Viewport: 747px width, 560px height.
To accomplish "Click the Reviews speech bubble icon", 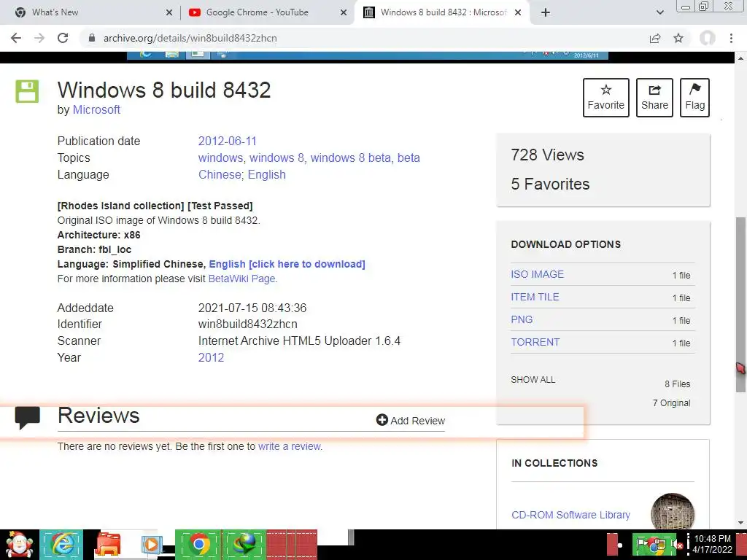I will pos(27,418).
